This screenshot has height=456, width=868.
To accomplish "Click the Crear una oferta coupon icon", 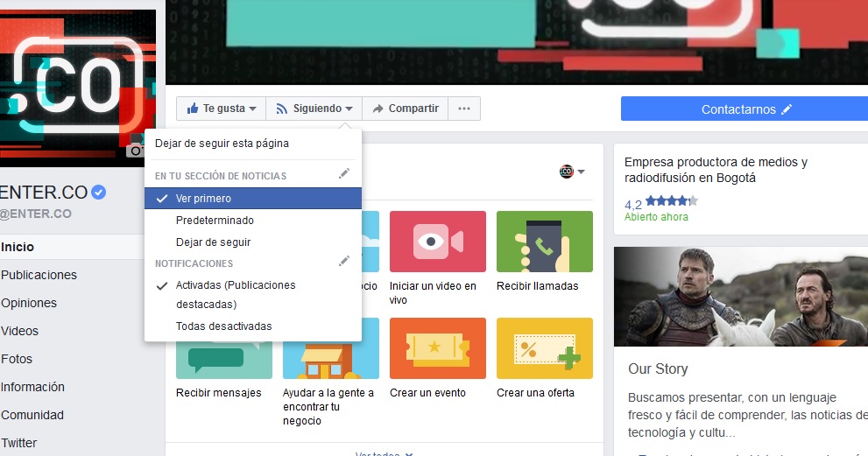I will coord(544,348).
